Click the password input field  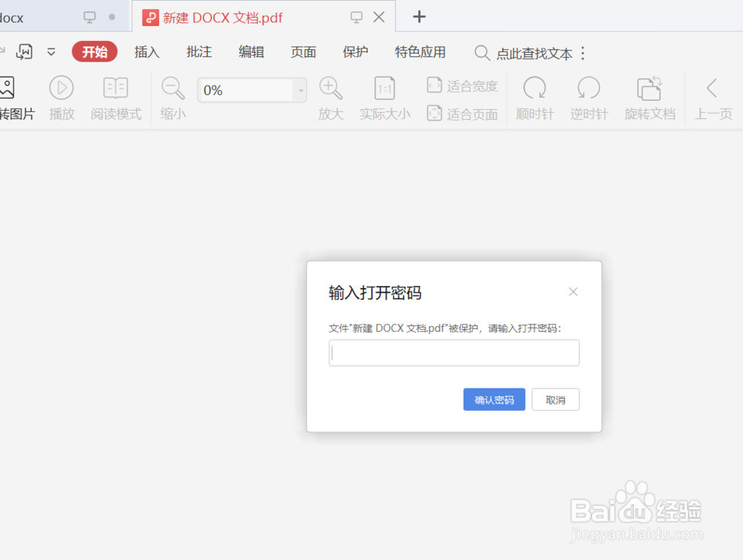(x=454, y=353)
